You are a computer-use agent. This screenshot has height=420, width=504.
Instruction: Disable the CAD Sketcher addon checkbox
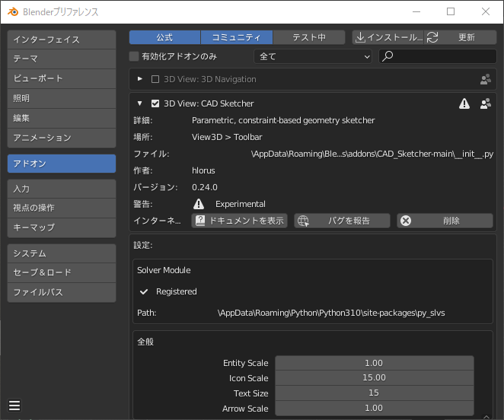(155, 103)
